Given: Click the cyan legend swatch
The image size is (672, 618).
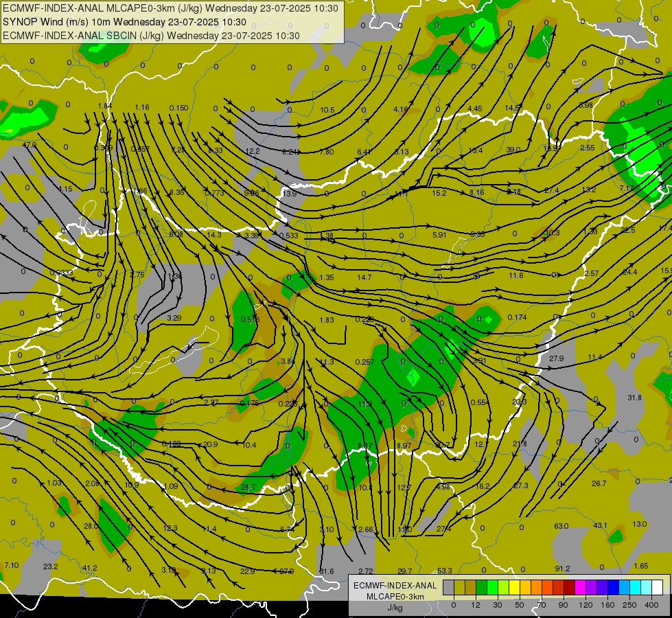Looking at the screenshot, I should pos(636,588).
